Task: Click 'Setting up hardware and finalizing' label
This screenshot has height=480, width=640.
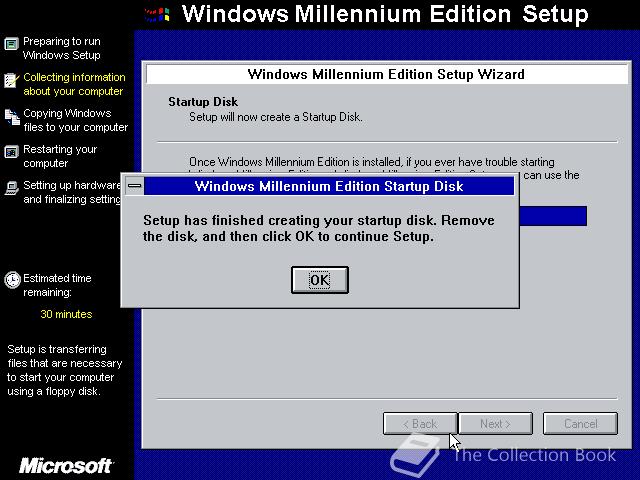Action: coord(72,192)
